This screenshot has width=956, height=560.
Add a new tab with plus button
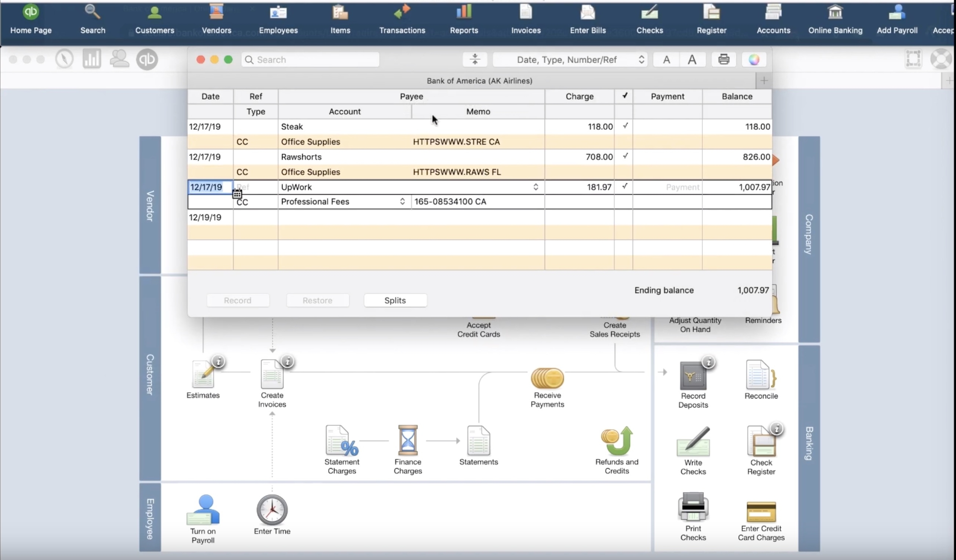(764, 80)
